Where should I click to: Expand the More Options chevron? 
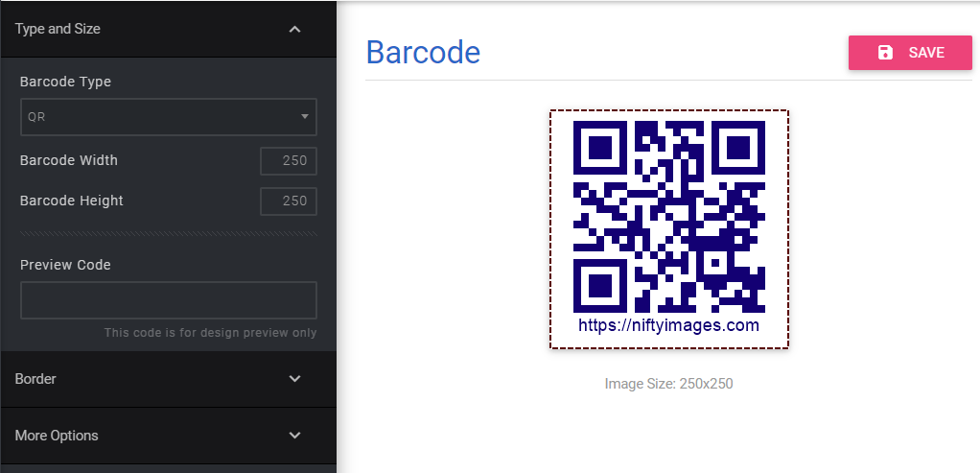pyautogui.click(x=294, y=436)
